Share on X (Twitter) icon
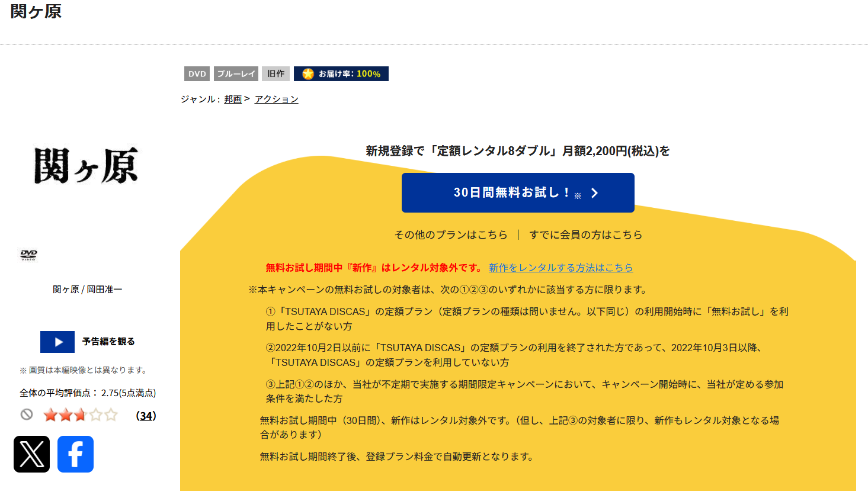This screenshot has height=498, width=868. pos(31,454)
